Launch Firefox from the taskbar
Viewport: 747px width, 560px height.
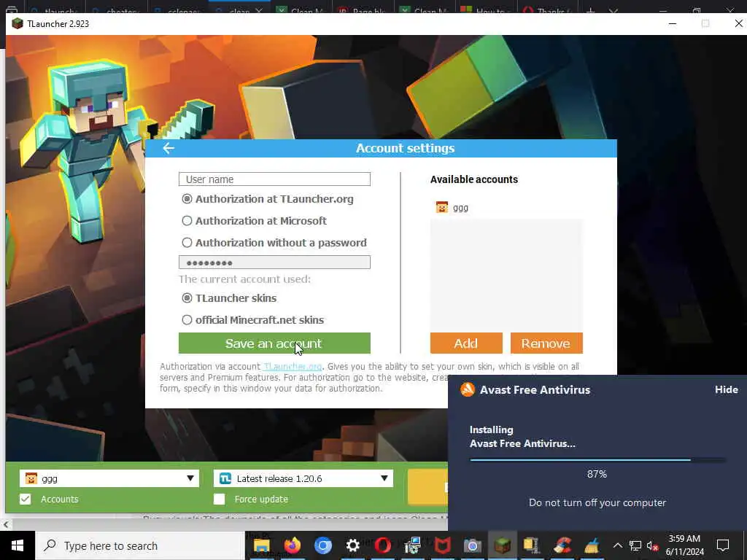pyautogui.click(x=292, y=545)
